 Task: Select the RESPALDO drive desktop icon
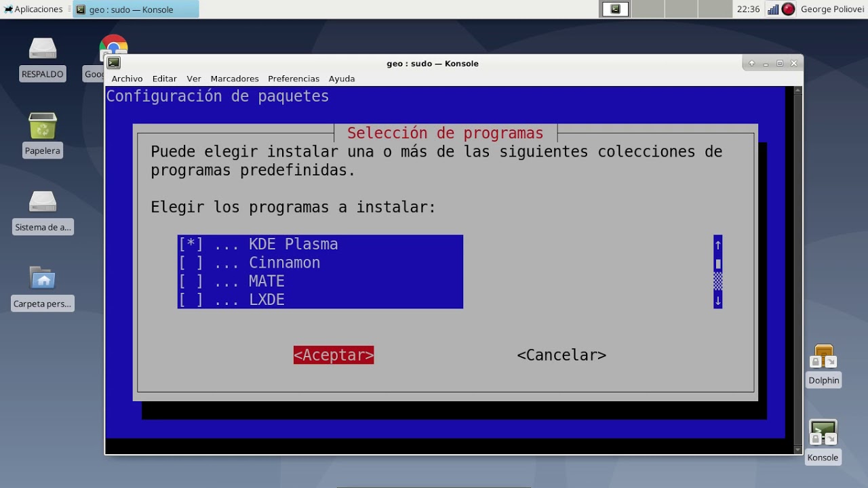(x=43, y=58)
